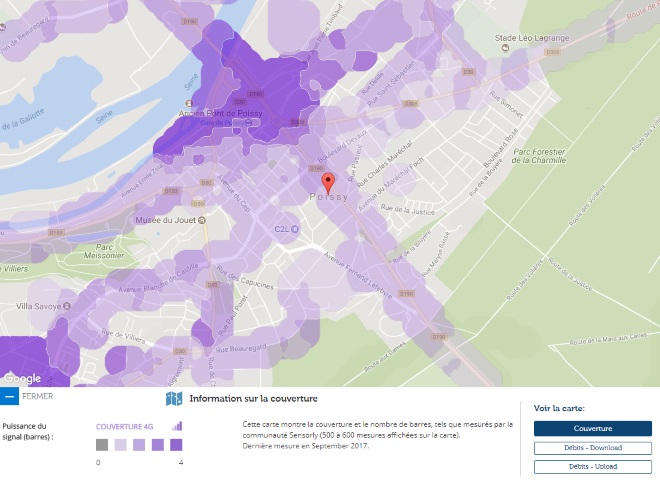
Task: Click the grey zero-bar legend swatch
Action: pyautogui.click(x=102, y=445)
